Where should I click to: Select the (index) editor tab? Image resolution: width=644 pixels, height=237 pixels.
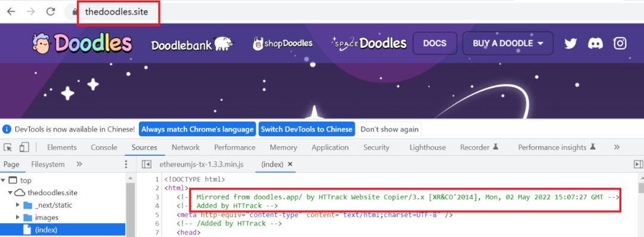272,164
